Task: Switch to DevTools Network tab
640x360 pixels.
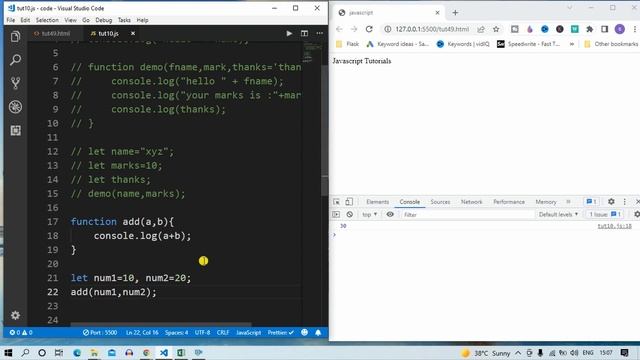Action: click(x=471, y=202)
